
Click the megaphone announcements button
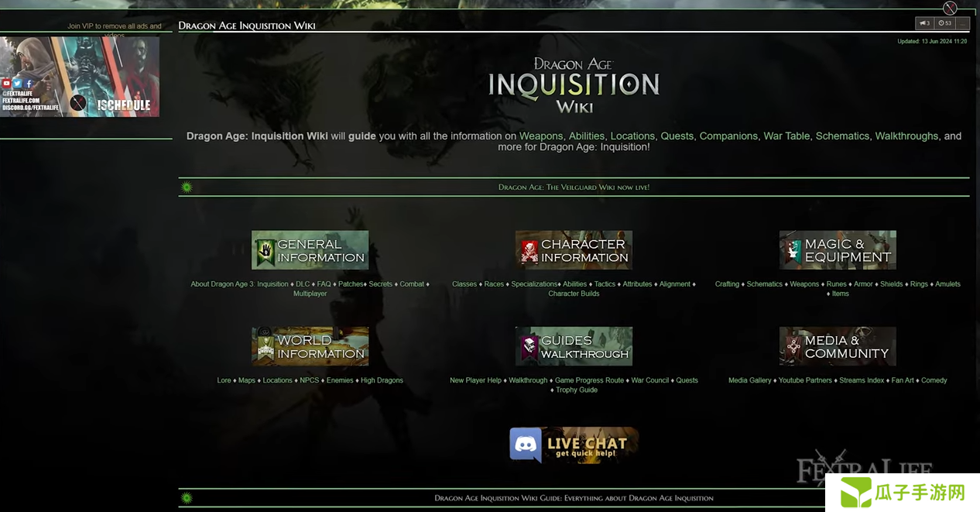point(924,23)
